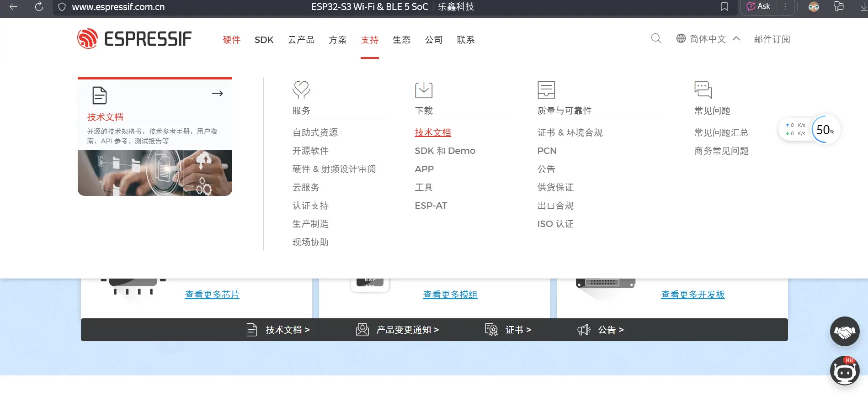
Task: Open 商务常见问题 link
Action: coord(721,151)
